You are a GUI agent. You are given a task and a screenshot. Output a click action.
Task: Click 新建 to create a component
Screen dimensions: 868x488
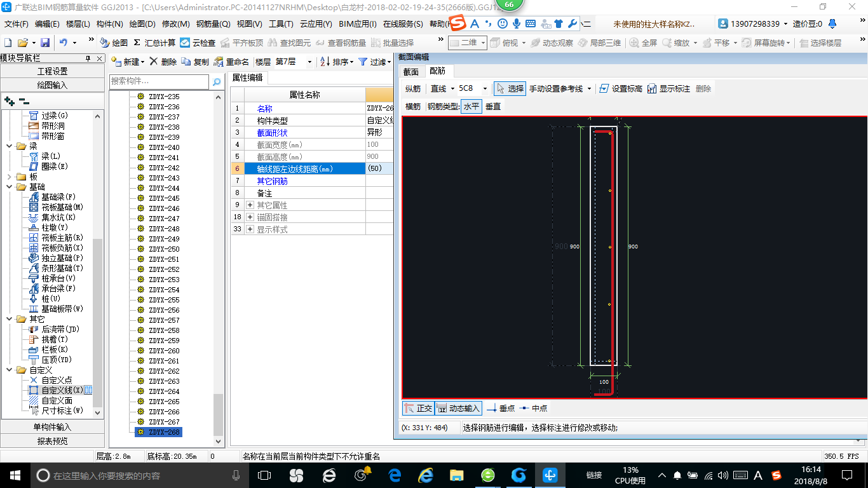(126, 62)
